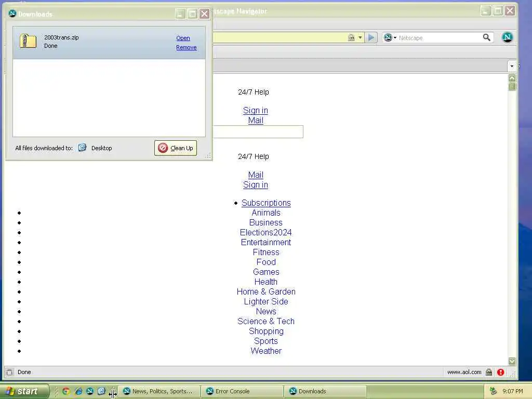Click the Desktop folder icon in Downloads
Image resolution: width=532 pixels, height=399 pixels.
click(83, 148)
